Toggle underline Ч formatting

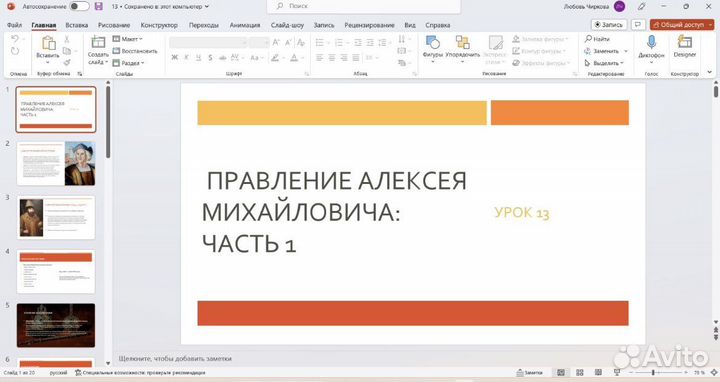[198, 58]
